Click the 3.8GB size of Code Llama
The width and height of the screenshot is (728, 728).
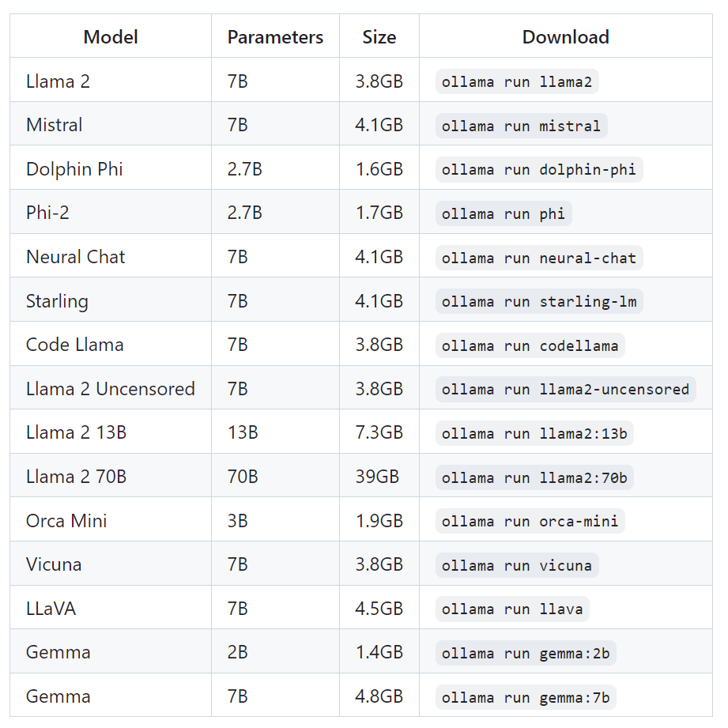(379, 345)
